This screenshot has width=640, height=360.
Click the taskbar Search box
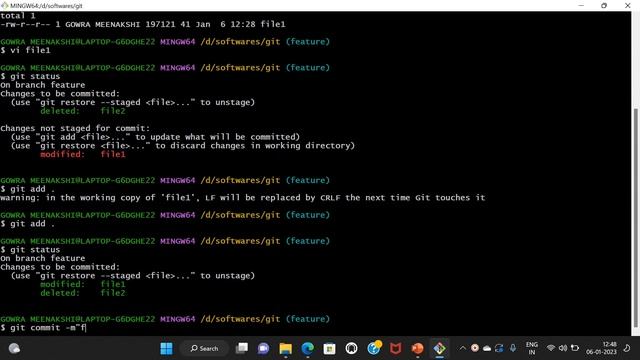click(x=204, y=349)
